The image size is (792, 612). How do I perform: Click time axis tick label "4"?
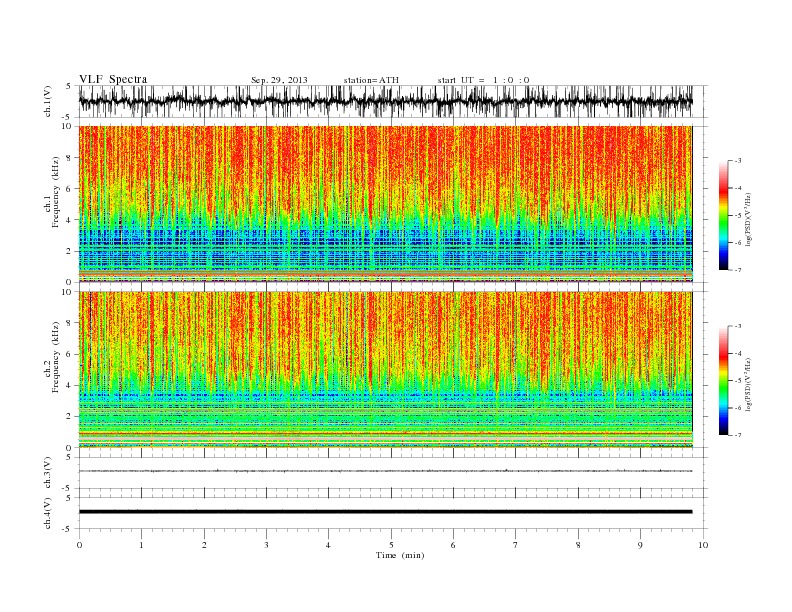328,545
